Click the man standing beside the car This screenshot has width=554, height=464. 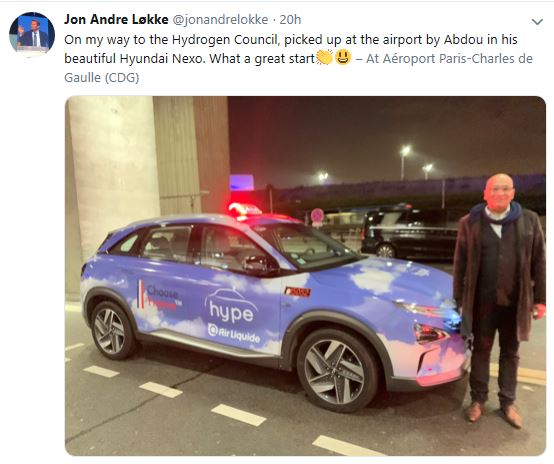[499, 298]
